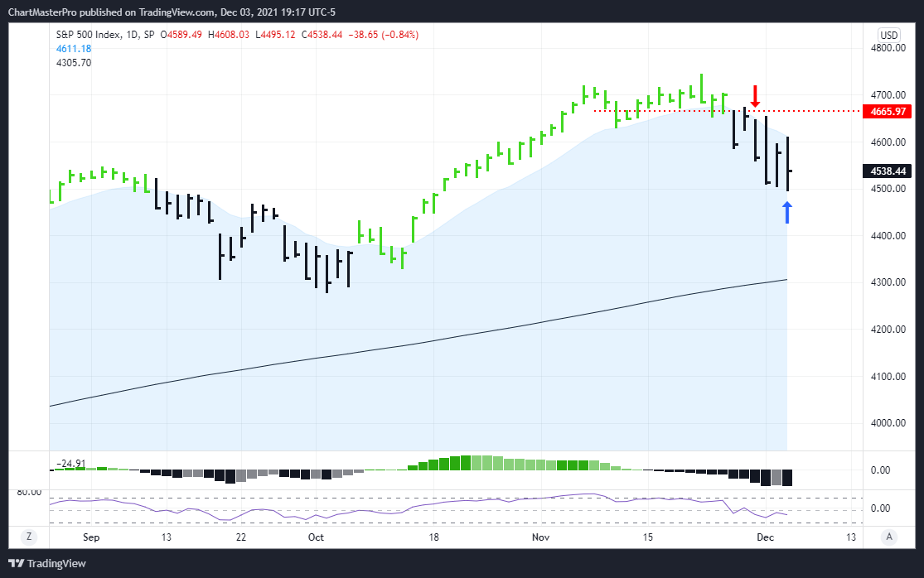Click the low value L4495.12

(x=275, y=35)
